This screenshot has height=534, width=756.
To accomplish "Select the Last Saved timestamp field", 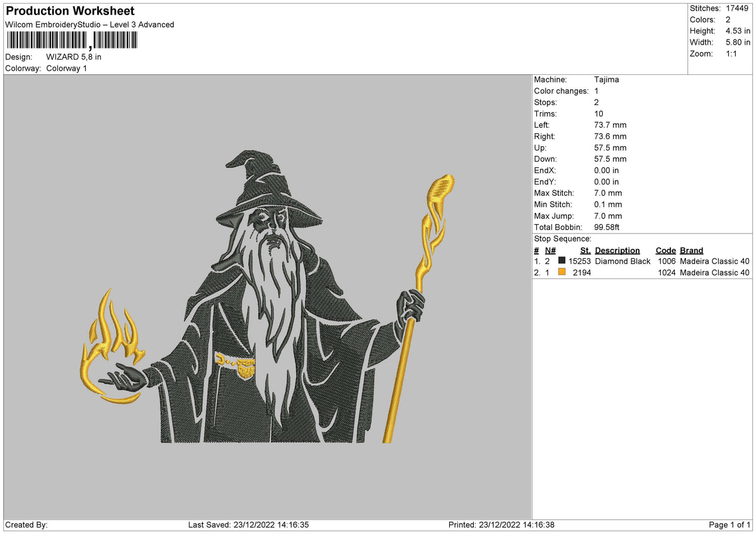I will (249, 524).
